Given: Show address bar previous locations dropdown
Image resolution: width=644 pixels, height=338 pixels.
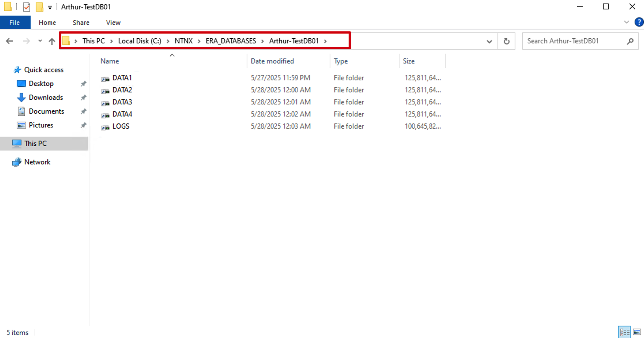Looking at the screenshot, I should (489, 41).
